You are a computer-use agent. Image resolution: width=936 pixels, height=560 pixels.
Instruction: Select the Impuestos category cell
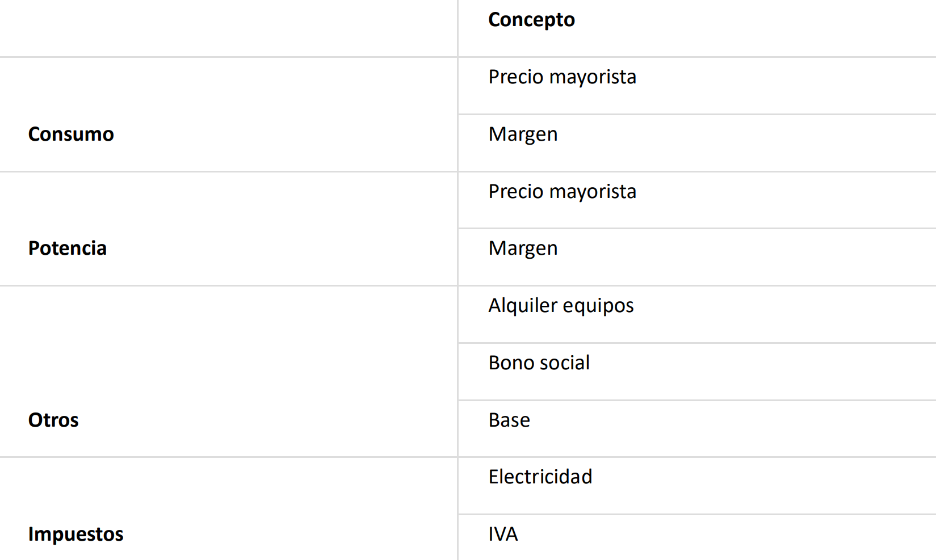75,534
